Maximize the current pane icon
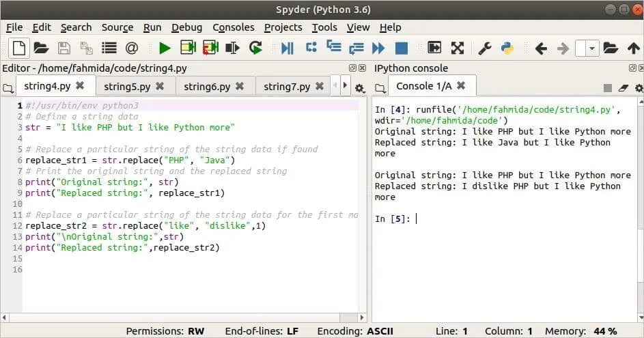 [x=434, y=48]
